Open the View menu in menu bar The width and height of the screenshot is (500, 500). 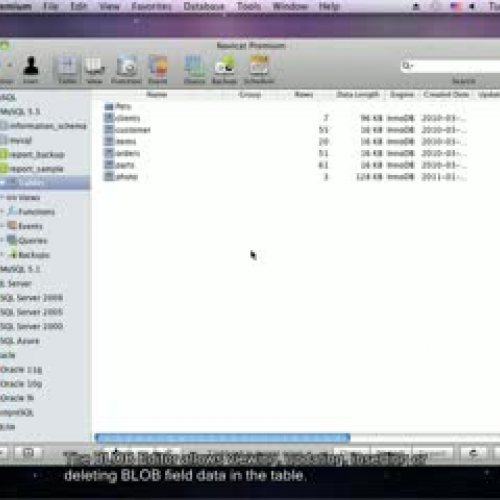[x=109, y=6]
